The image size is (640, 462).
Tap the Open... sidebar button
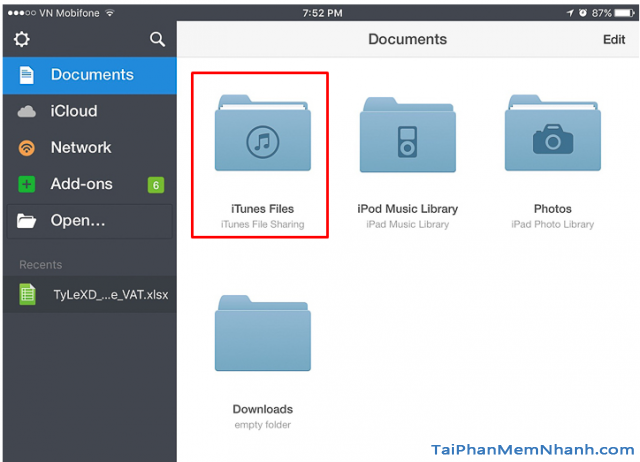(90, 221)
